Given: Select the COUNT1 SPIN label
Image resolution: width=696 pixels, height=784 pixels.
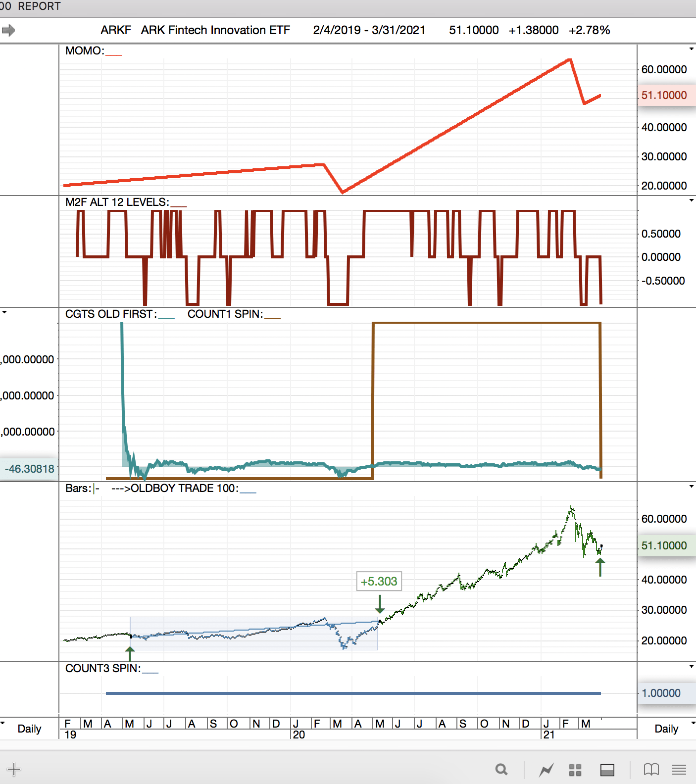Looking at the screenshot, I should point(225,314).
